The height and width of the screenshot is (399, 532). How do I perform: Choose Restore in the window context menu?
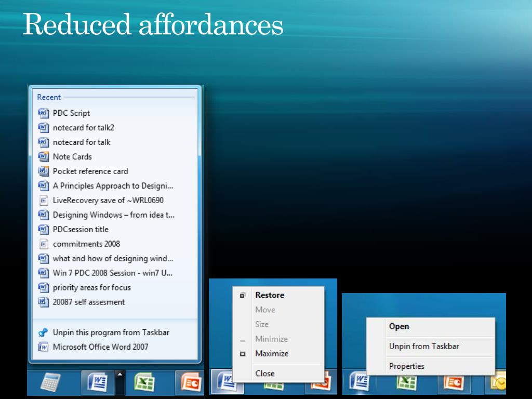(278, 295)
